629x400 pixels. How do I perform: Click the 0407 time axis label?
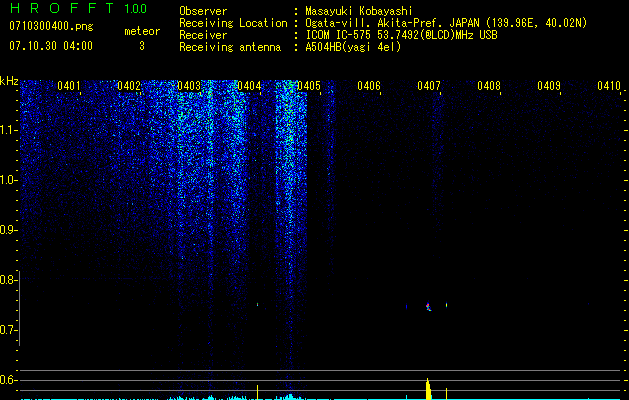point(429,86)
